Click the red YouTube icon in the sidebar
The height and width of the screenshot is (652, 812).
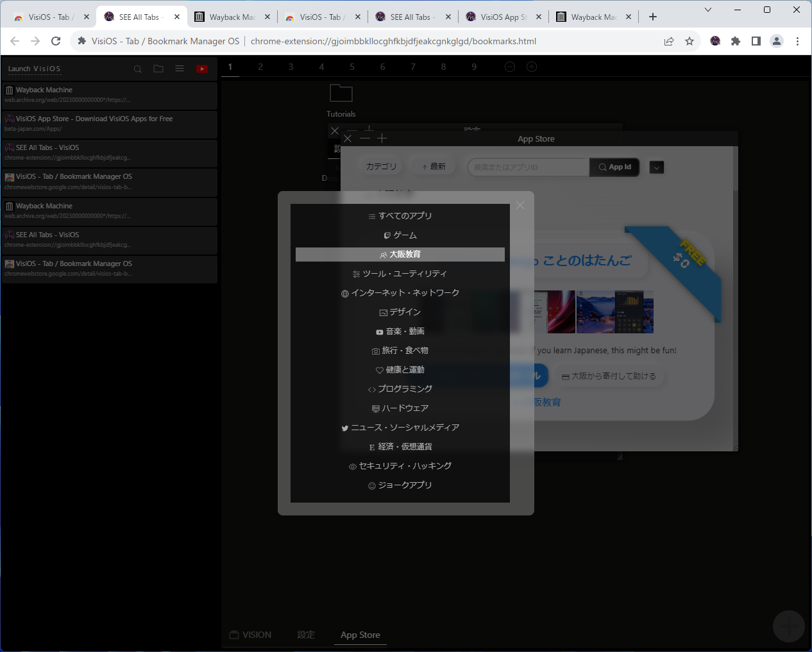[202, 69]
